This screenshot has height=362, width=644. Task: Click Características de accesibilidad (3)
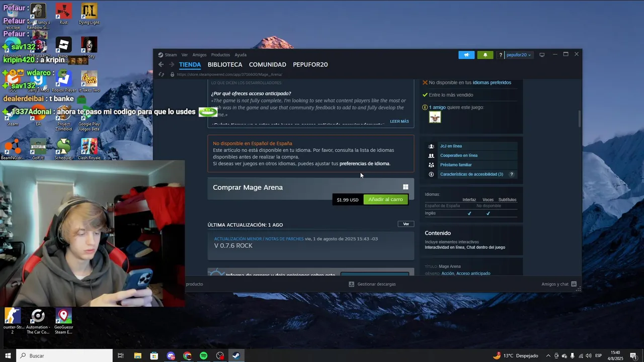pos(471,174)
